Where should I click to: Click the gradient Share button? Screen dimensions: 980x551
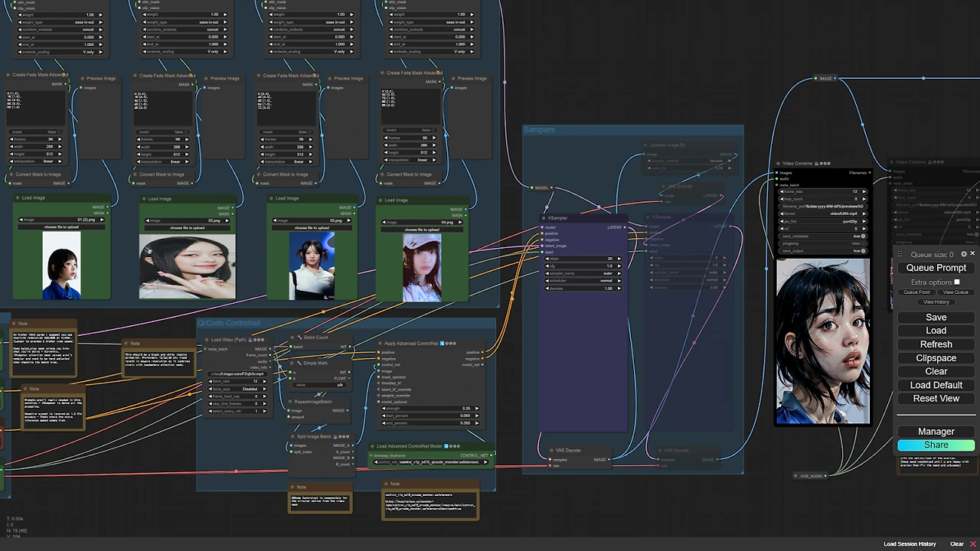(x=936, y=445)
